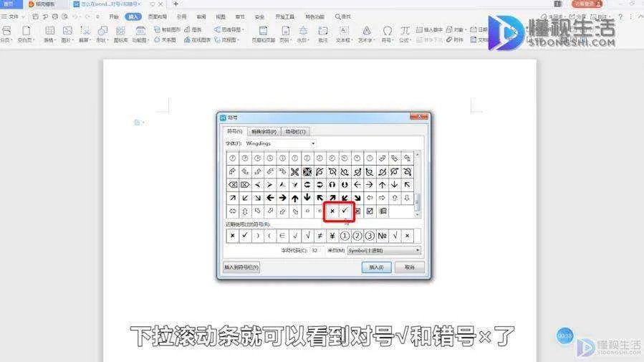Insert WordArt with the 艺术字 ribbon tool
This screenshot has height=362, width=644.
[366, 34]
